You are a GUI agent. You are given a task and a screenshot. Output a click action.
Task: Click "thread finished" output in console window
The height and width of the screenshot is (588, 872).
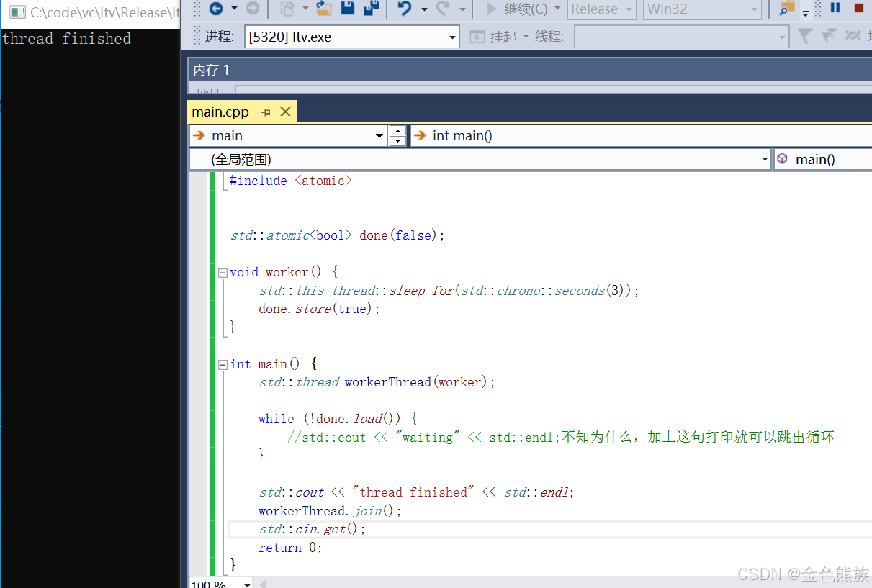[66, 38]
